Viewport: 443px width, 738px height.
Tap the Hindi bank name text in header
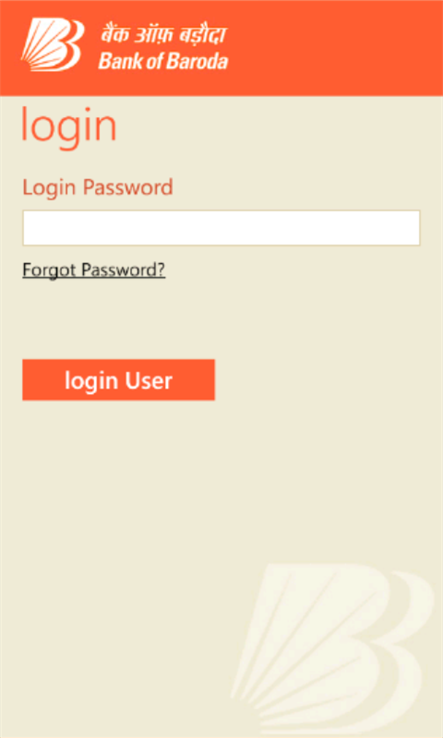(x=163, y=36)
